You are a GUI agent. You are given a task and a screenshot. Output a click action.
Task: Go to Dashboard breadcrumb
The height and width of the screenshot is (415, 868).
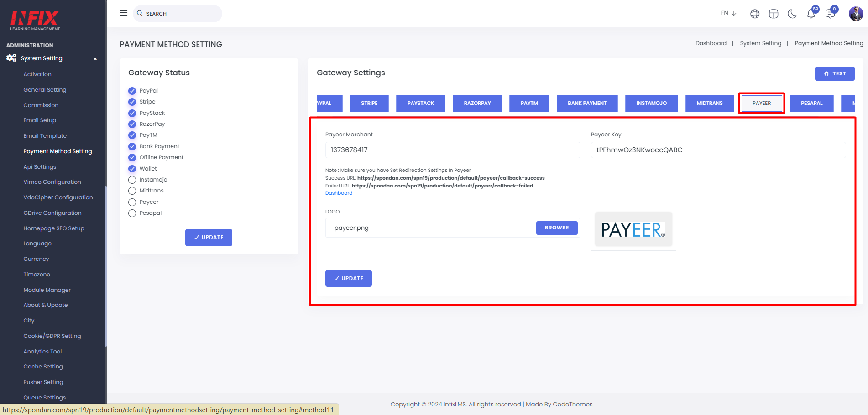pyautogui.click(x=711, y=43)
